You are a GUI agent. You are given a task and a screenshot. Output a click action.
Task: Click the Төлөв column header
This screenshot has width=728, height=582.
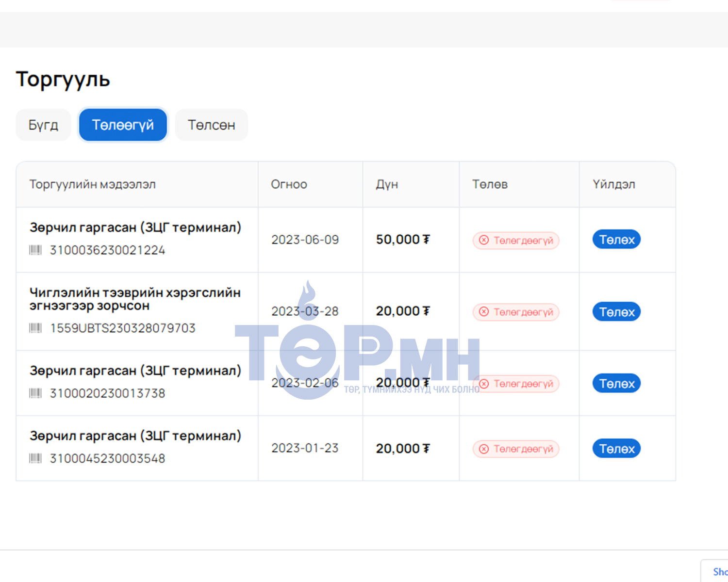pos(490,184)
